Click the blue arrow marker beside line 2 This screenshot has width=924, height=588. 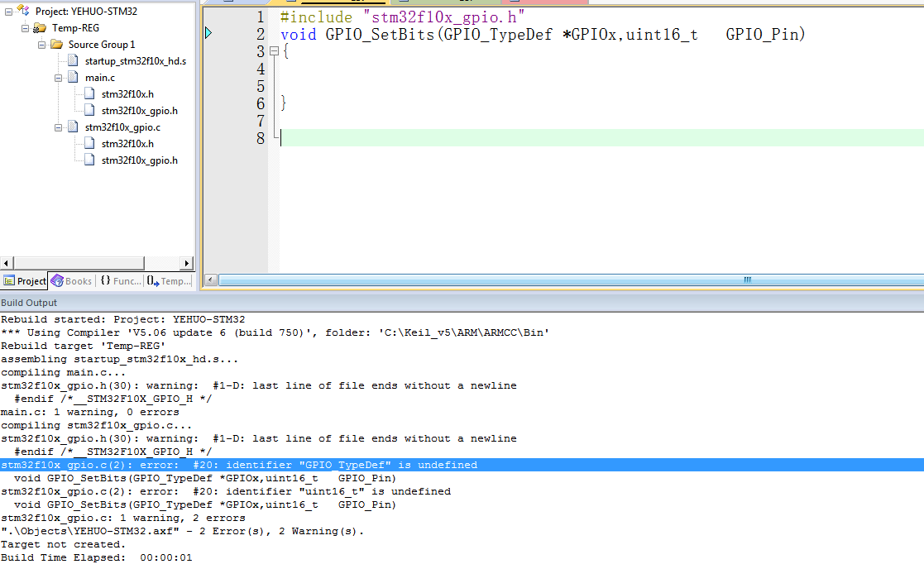pyautogui.click(x=208, y=33)
